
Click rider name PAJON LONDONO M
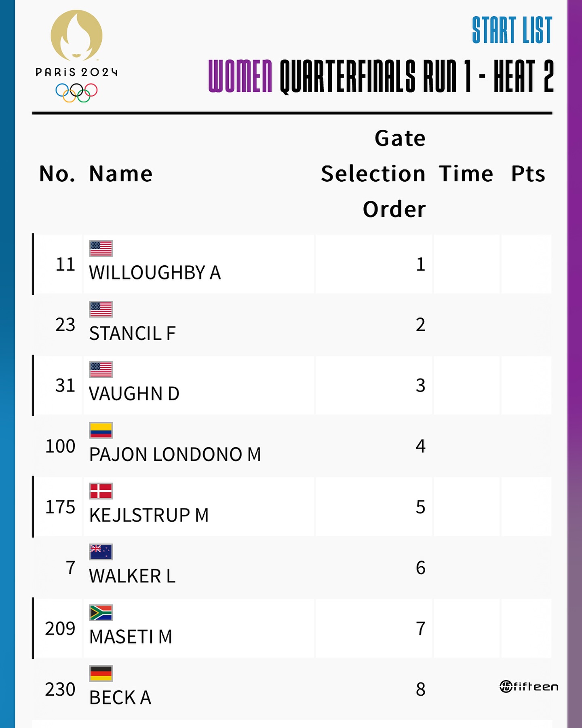coord(175,454)
